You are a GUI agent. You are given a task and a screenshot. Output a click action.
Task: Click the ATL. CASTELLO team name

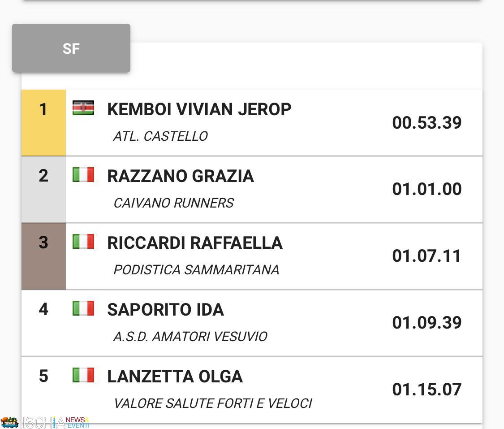160,136
